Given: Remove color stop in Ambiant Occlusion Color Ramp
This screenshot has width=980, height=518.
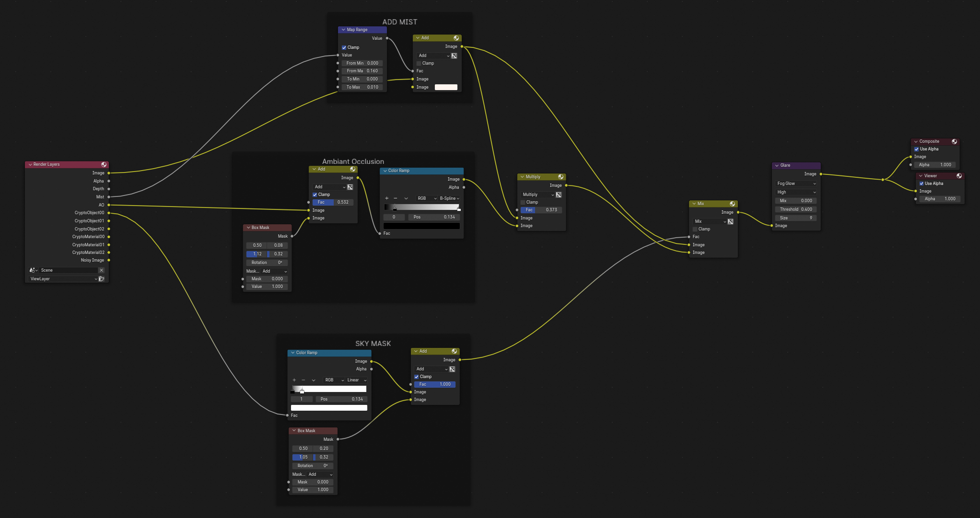Looking at the screenshot, I should pyautogui.click(x=396, y=198).
